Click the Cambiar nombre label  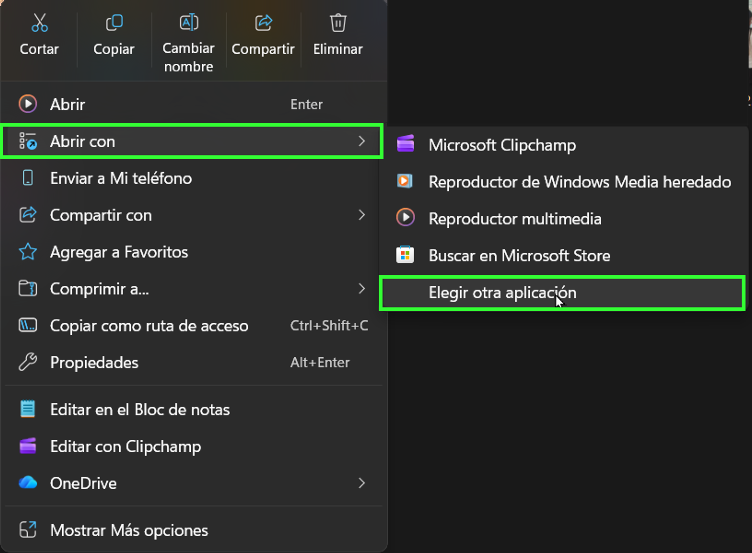coord(188,57)
